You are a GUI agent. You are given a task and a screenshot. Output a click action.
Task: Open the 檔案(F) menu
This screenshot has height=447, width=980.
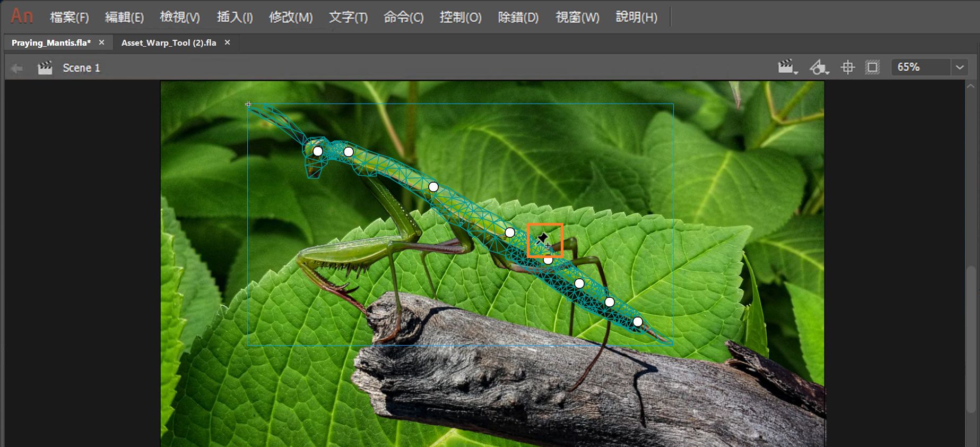pyautogui.click(x=69, y=18)
